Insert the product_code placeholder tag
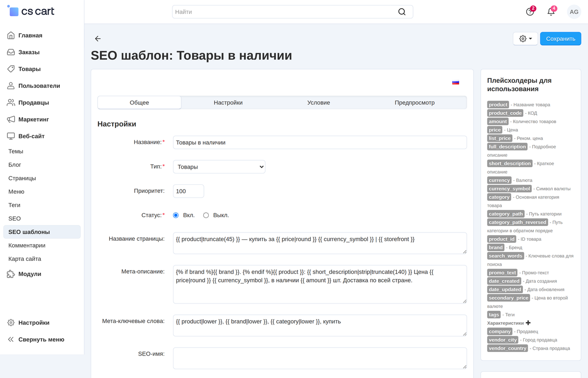 (506, 113)
